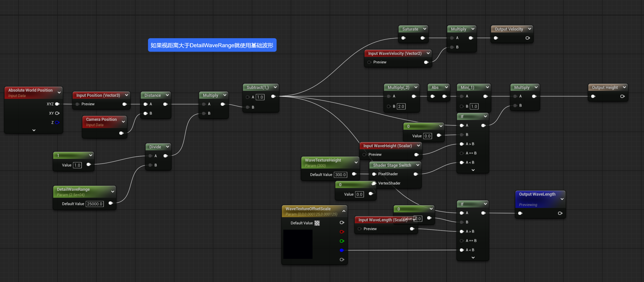Expand hidden pins at bottom of Absolute World Position
644x282 pixels.
34,130
